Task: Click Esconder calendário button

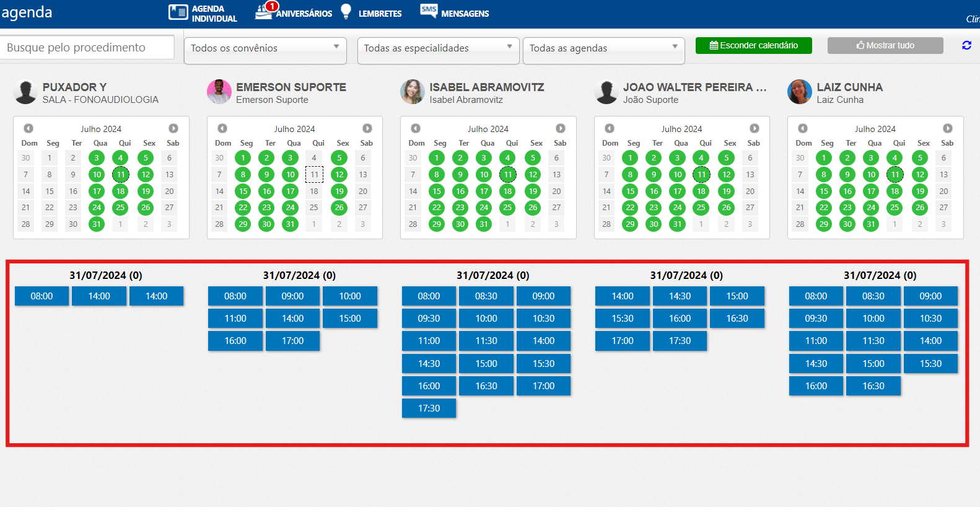Action: tap(753, 45)
